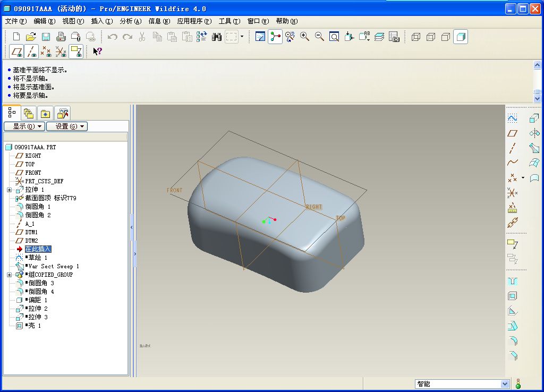Viewport: 544px width, 392px height.
Task: Create a new file with the New icon
Action: tap(16, 37)
